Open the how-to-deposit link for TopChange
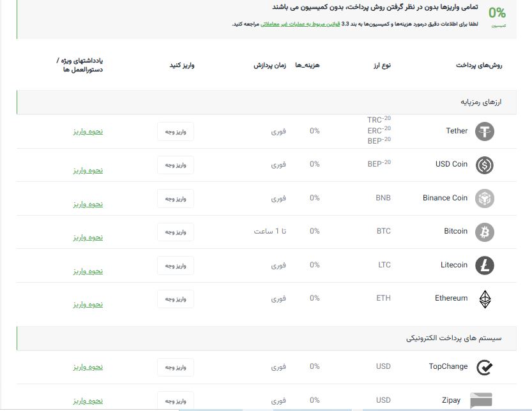Screen dimensions: 532x411 [88, 367]
